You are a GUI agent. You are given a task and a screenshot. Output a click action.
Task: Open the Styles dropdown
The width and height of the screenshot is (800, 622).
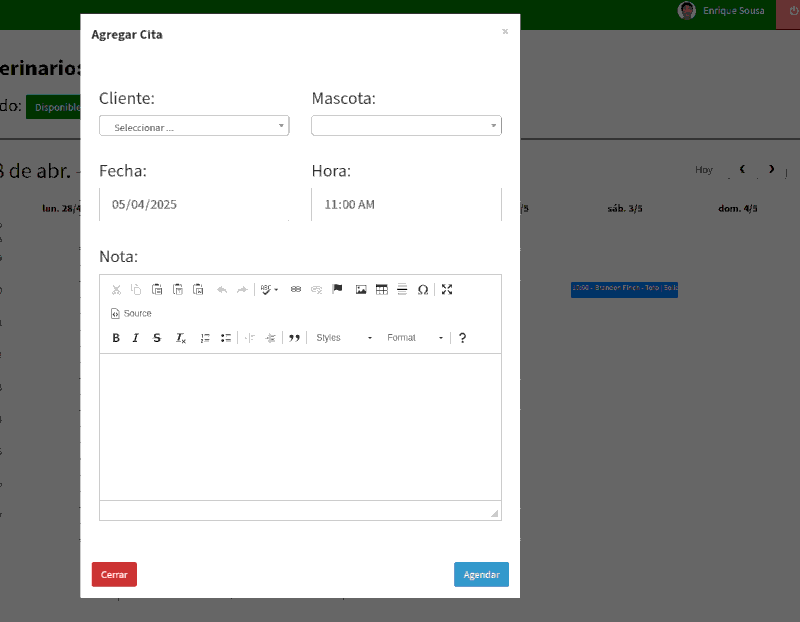[x=343, y=338]
